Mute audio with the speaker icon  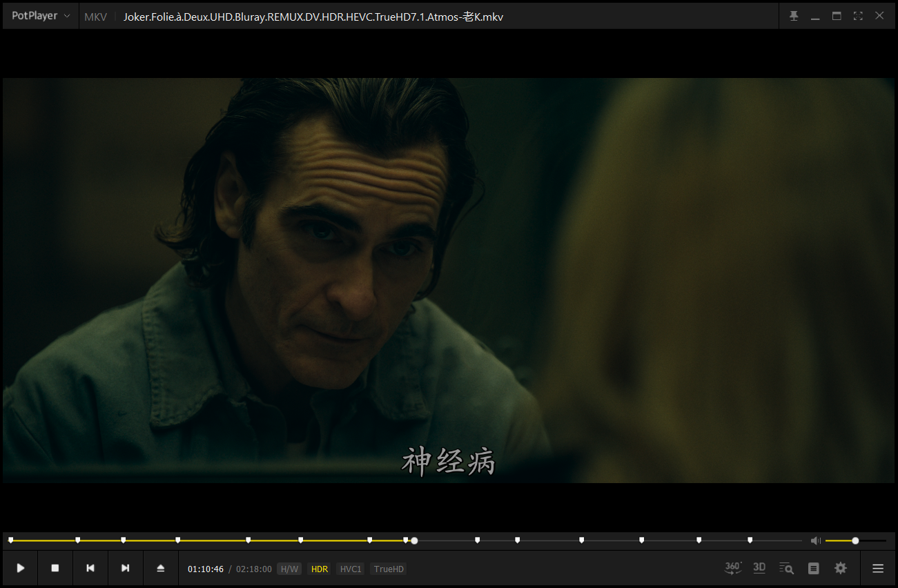coord(816,540)
